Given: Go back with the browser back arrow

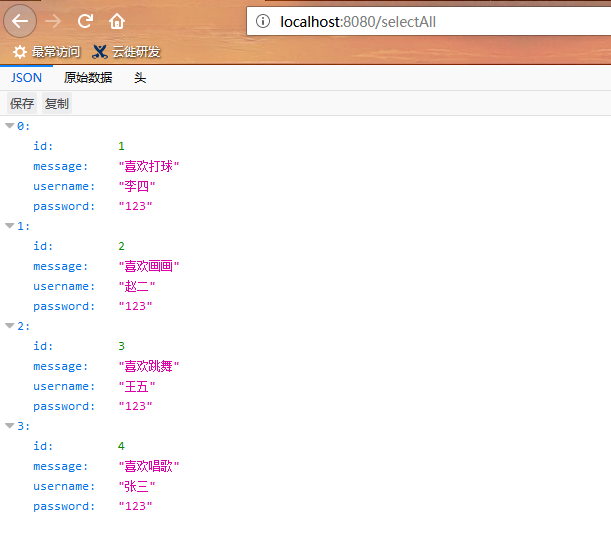Looking at the screenshot, I should click(x=20, y=21).
